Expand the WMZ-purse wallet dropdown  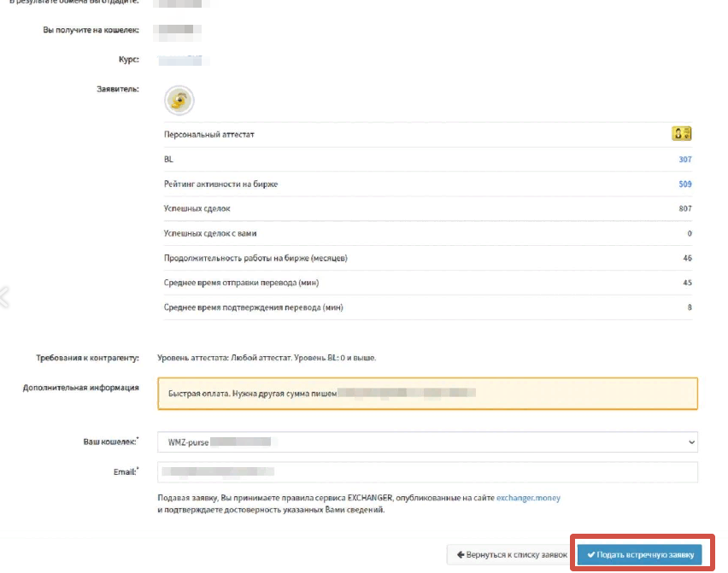click(x=427, y=442)
